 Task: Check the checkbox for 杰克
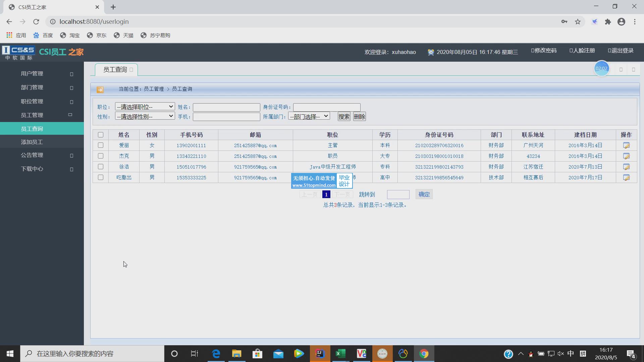click(x=101, y=156)
